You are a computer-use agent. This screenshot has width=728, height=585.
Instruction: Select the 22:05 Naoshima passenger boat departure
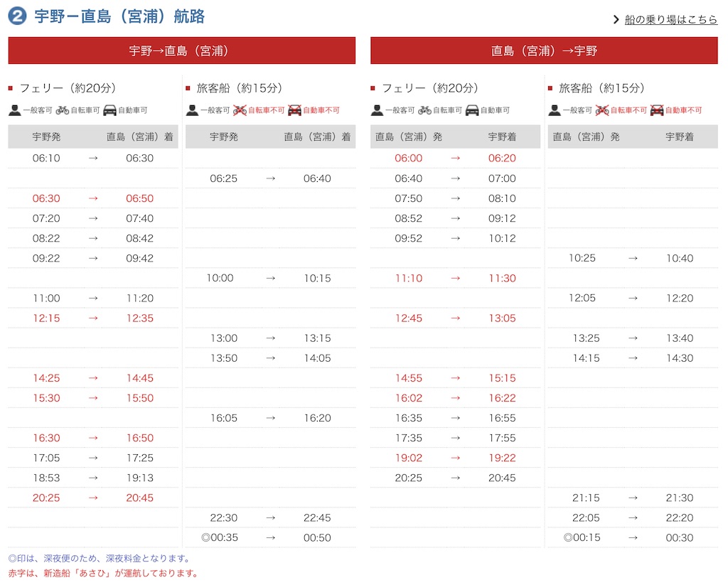(x=586, y=518)
